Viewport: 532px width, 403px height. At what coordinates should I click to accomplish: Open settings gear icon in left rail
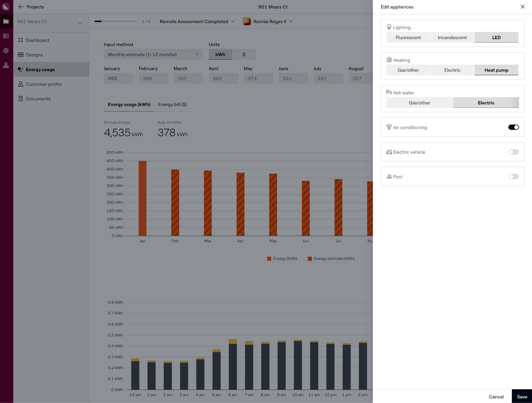(6, 51)
